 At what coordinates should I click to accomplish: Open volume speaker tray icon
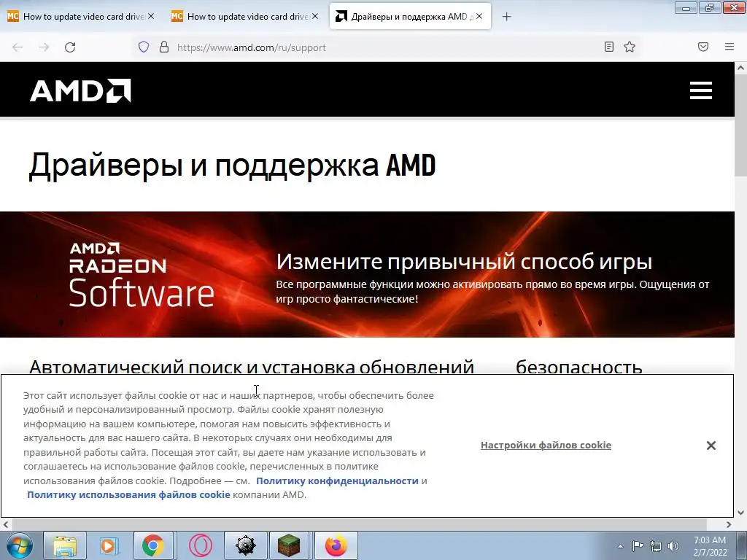click(x=673, y=546)
